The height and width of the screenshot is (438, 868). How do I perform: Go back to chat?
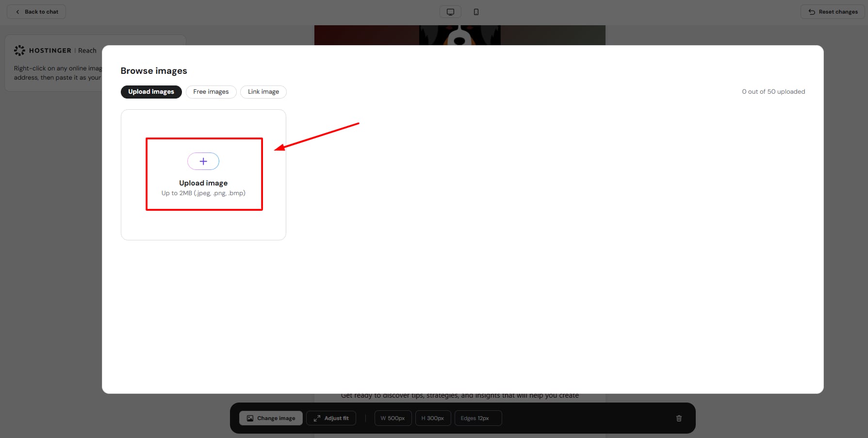tap(36, 12)
